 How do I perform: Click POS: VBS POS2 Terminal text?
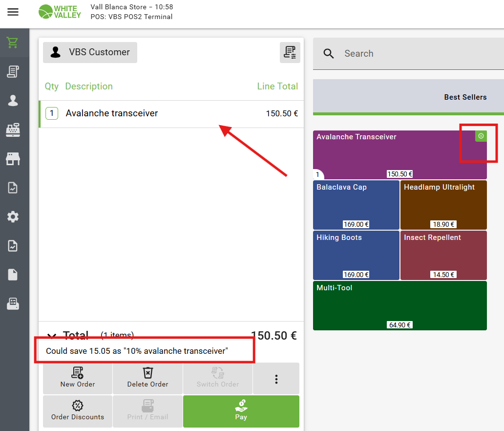pyautogui.click(x=131, y=17)
